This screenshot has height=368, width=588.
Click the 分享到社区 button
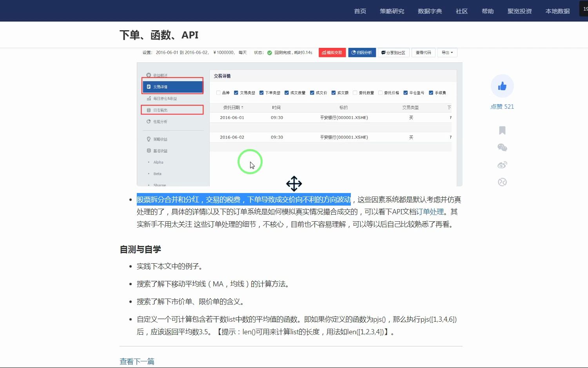click(394, 53)
